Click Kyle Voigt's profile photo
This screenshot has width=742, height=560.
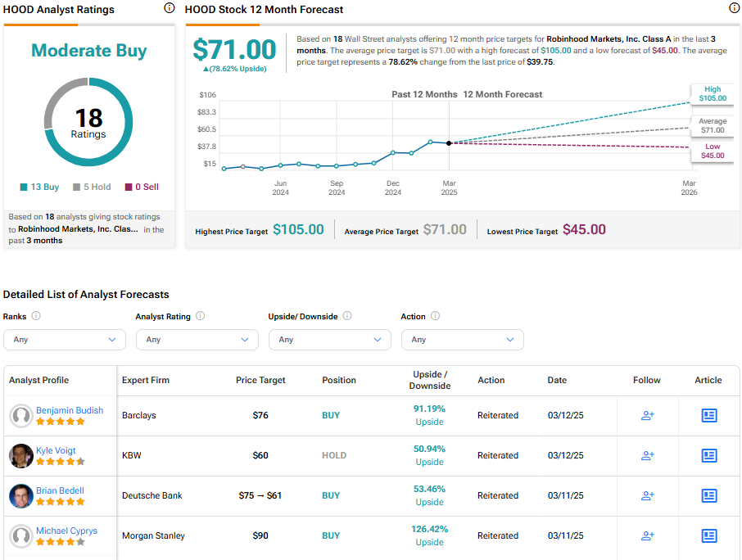[x=21, y=456]
